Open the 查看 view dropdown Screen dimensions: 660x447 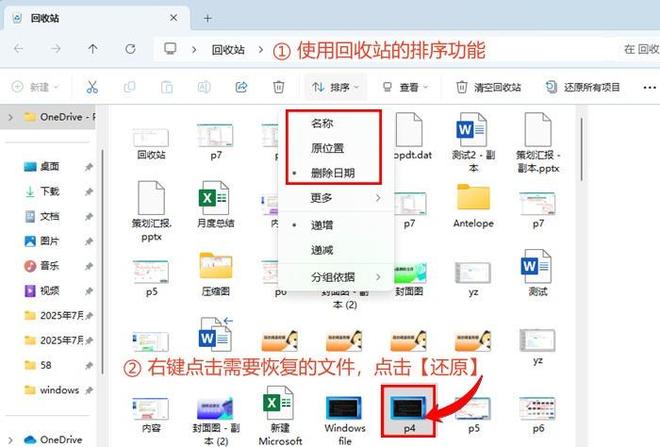405,87
